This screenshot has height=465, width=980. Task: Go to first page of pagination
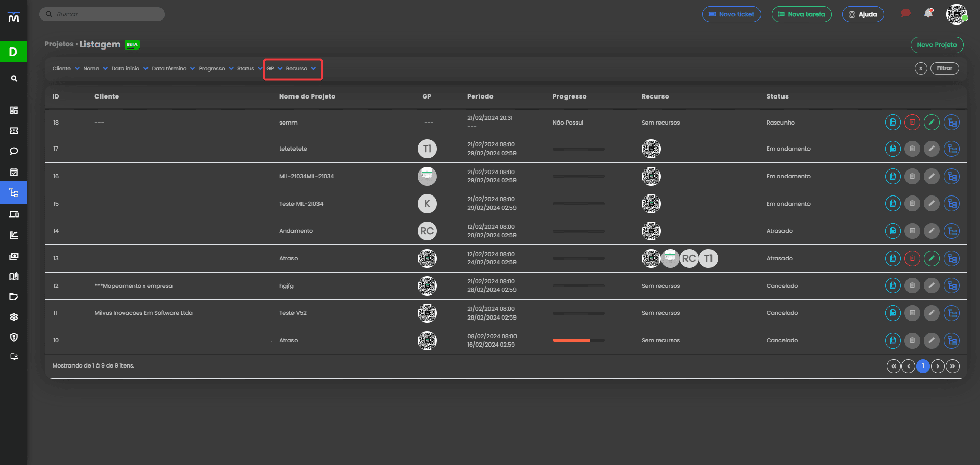tap(894, 366)
